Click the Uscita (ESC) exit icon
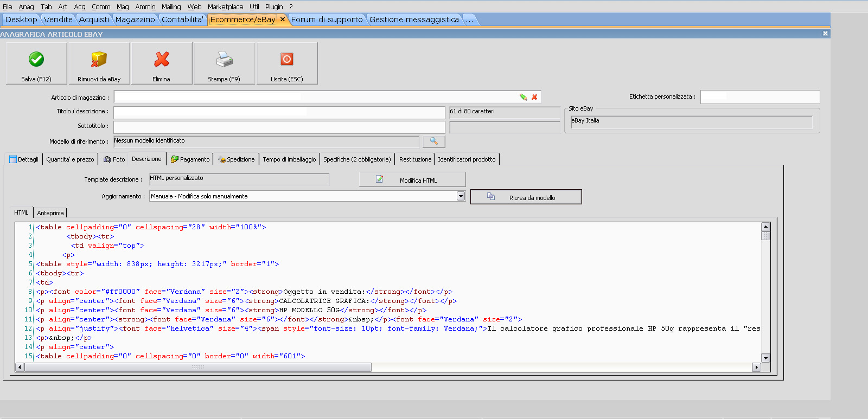Viewport: 868px width, 419px height. [x=286, y=59]
